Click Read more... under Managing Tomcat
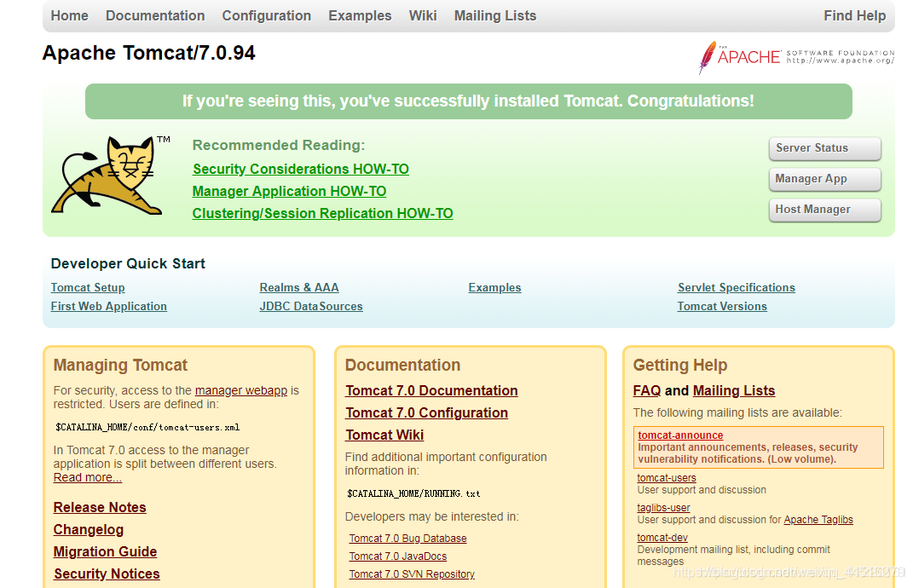This screenshot has height=588, width=913. pyautogui.click(x=87, y=477)
